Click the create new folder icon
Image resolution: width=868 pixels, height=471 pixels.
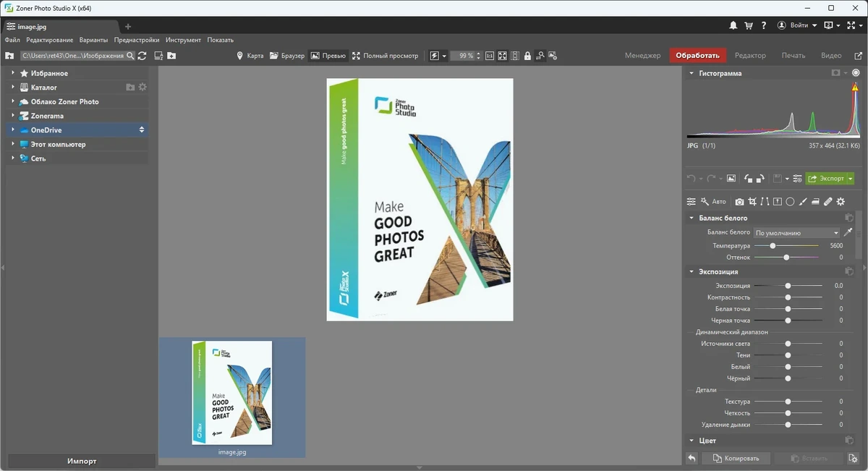[x=171, y=56]
